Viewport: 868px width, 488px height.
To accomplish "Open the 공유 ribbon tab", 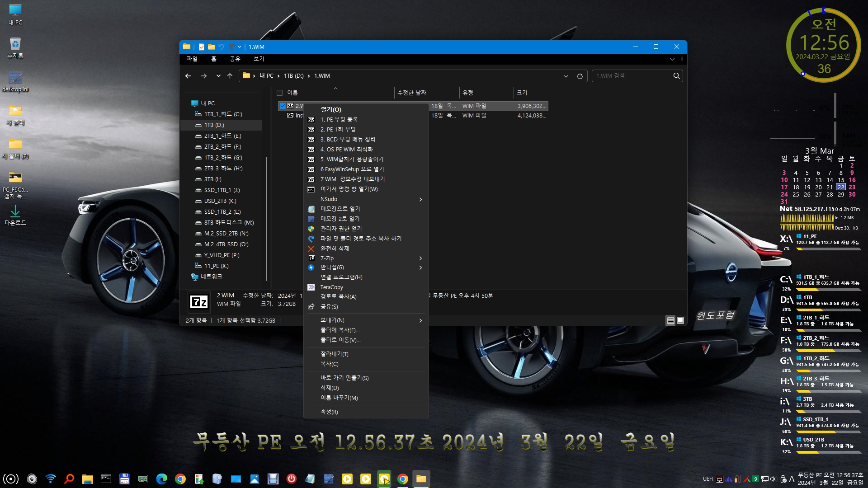I will point(235,59).
